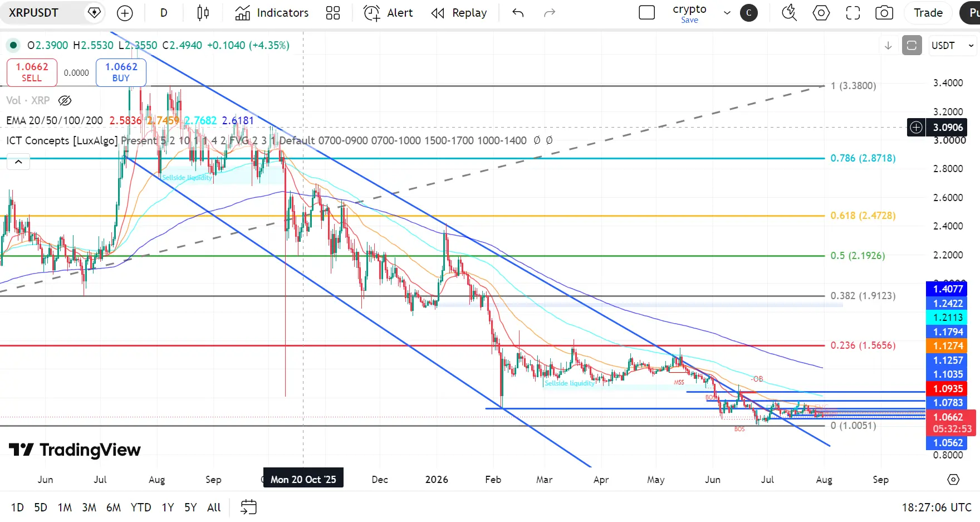Toggle Vol XRP indicator visibility eye

coord(65,101)
